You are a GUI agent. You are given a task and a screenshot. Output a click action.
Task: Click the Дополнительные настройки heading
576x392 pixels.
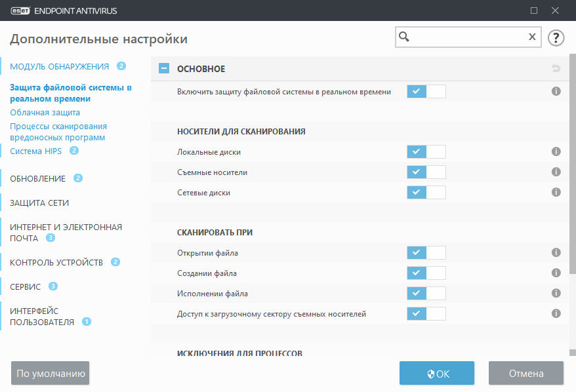(x=98, y=39)
